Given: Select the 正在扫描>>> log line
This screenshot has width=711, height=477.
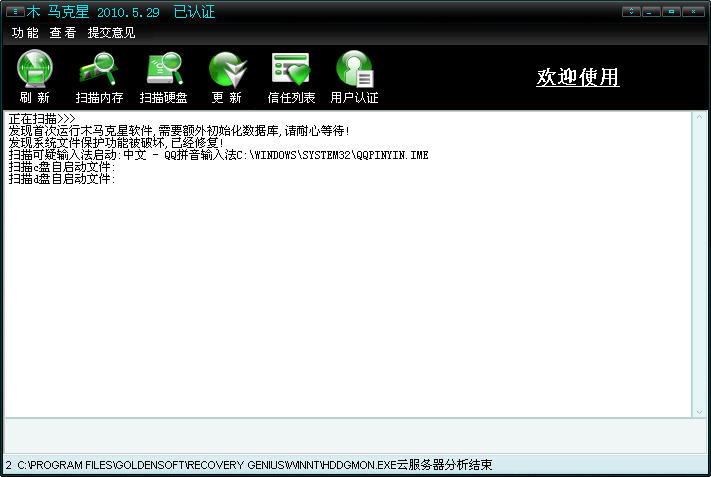Looking at the screenshot, I should 42,119.
